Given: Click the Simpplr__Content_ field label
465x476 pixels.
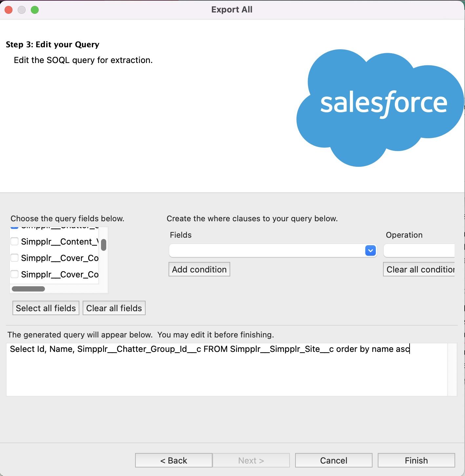Looking at the screenshot, I should tap(60, 242).
